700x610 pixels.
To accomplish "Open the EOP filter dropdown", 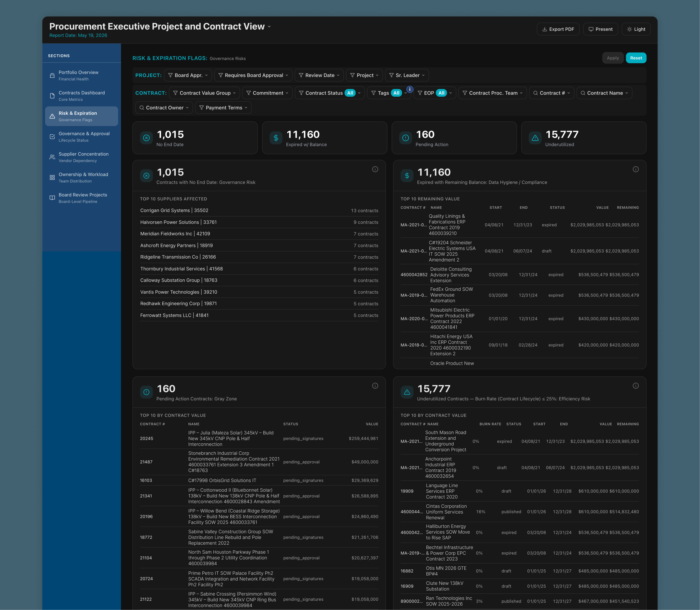I will point(435,93).
